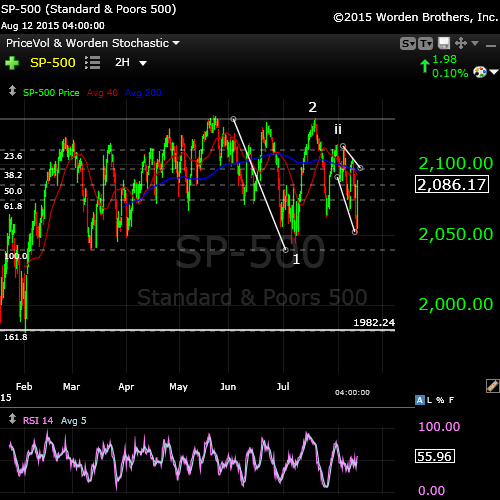Click the 38.2 Fibonacci level label
This screenshot has width=500, height=500.
click(13, 175)
